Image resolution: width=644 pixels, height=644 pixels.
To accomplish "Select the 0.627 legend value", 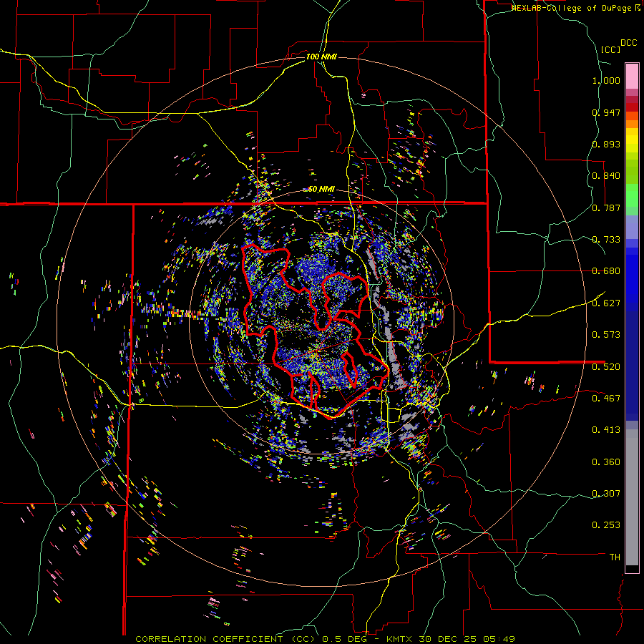I will (606, 303).
